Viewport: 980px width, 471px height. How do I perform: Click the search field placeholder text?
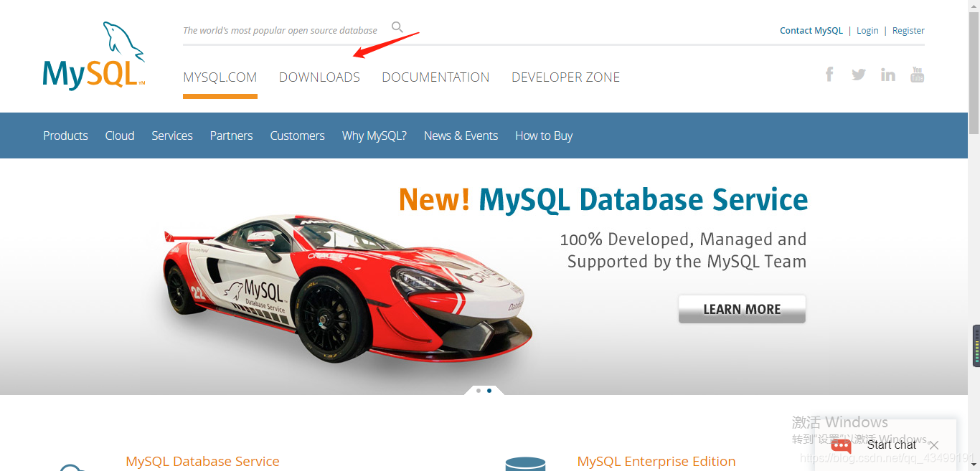click(x=280, y=30)
